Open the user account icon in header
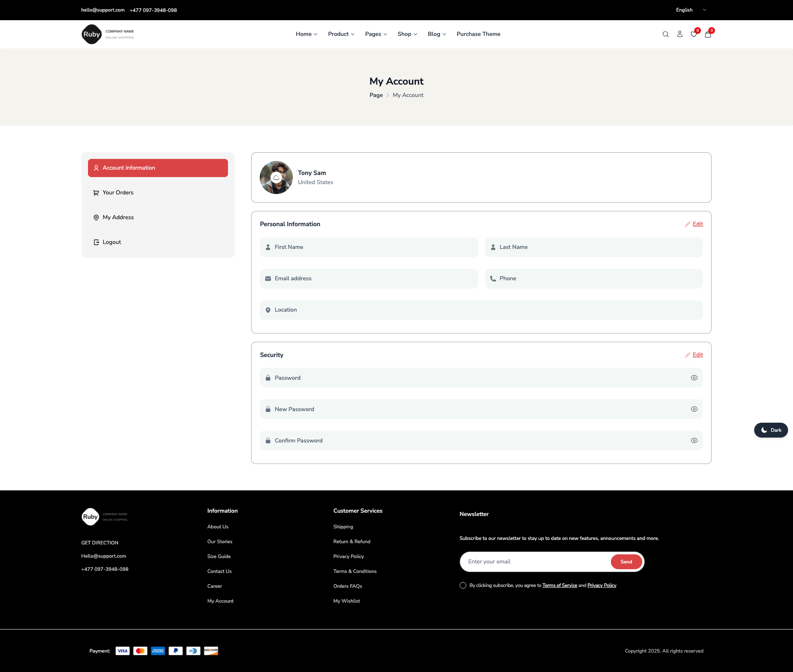 tap(679, 34)
